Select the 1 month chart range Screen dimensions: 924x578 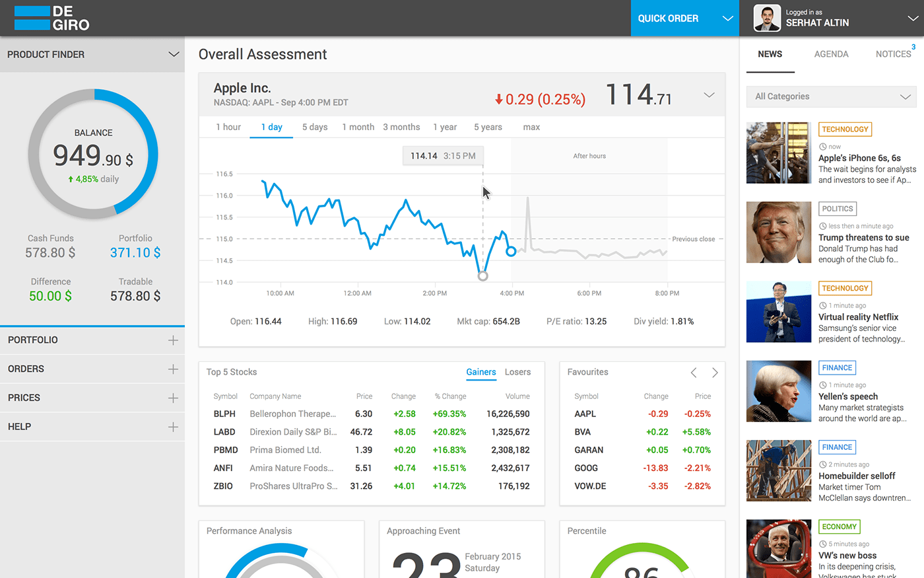click(358, 127)
